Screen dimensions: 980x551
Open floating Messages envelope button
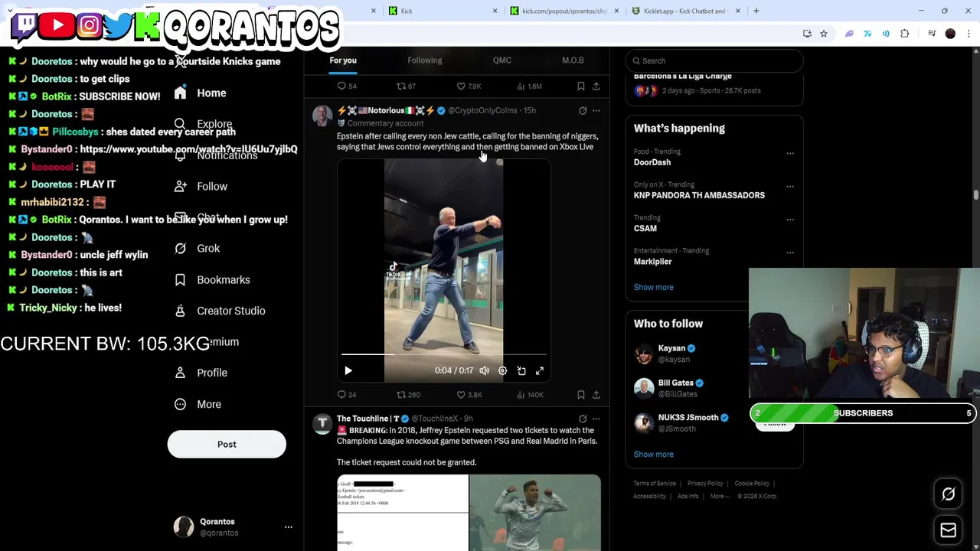[948, 530]
